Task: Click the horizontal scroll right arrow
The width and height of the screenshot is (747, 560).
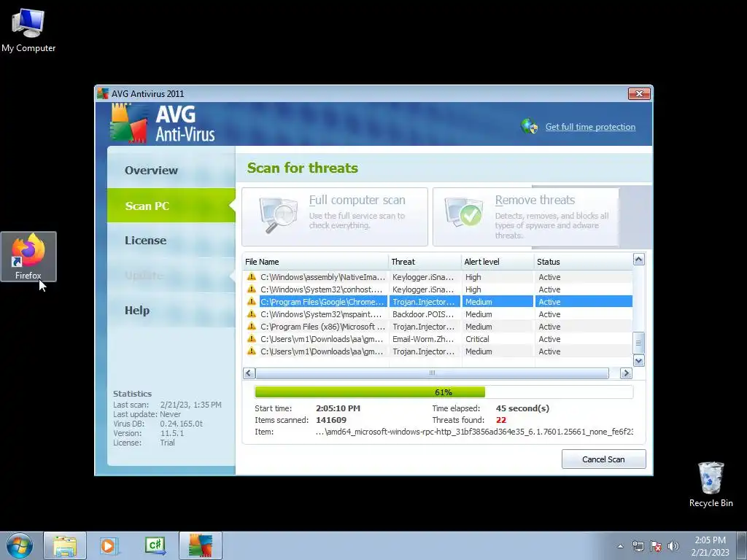Action: [x=626, y=373]
